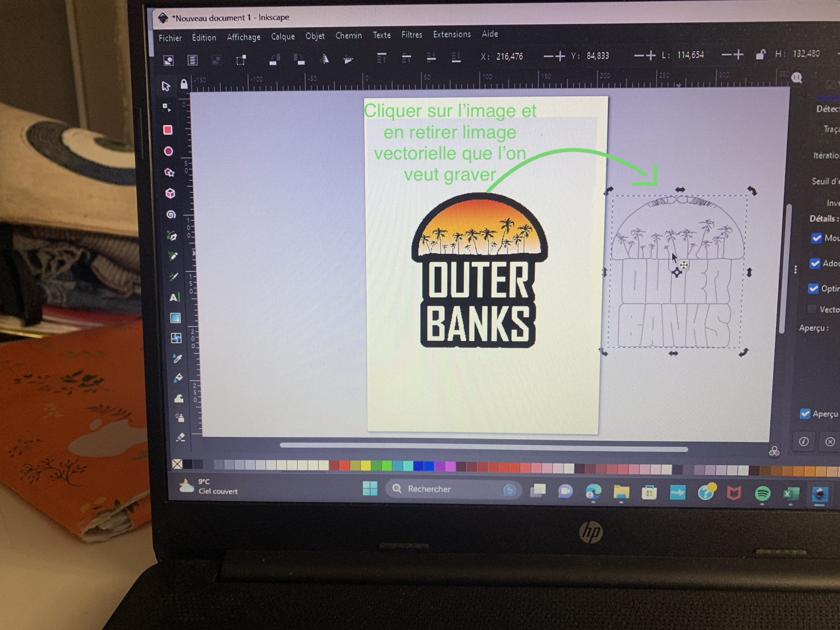Uncheck the Adoucir checkbox
This screenshot has width=840, height=630.
click(x=815, y=263)
